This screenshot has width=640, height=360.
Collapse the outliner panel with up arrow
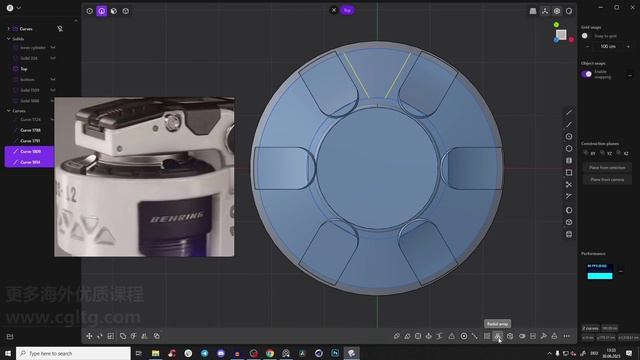point(76,20)
